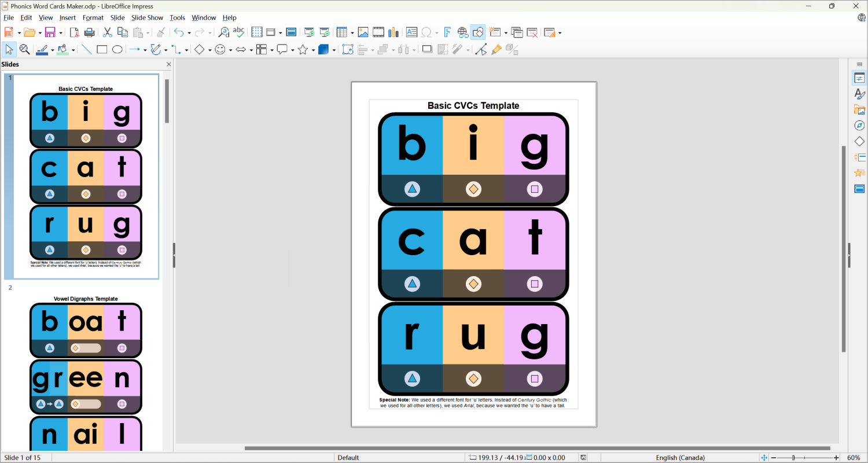
Task: Expand Stars and Banners dropdown
Action: [313, 50]
